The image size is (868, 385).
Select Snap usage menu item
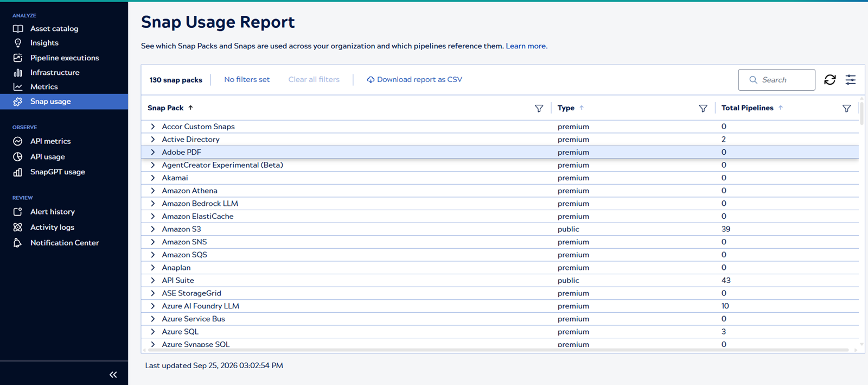coord(64,102)
